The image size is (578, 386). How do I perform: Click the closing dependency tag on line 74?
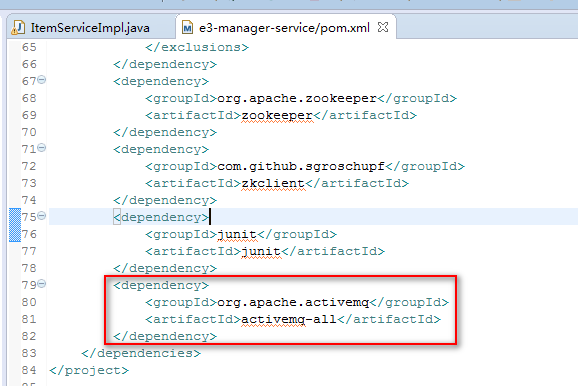(165, 200)
